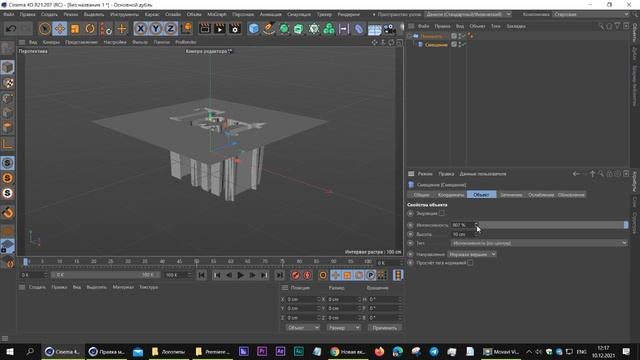Image resolution: width=640 pixels, height=360 pixels.
Task: Click frame 50 on the timeline
Action: point(196,262)
